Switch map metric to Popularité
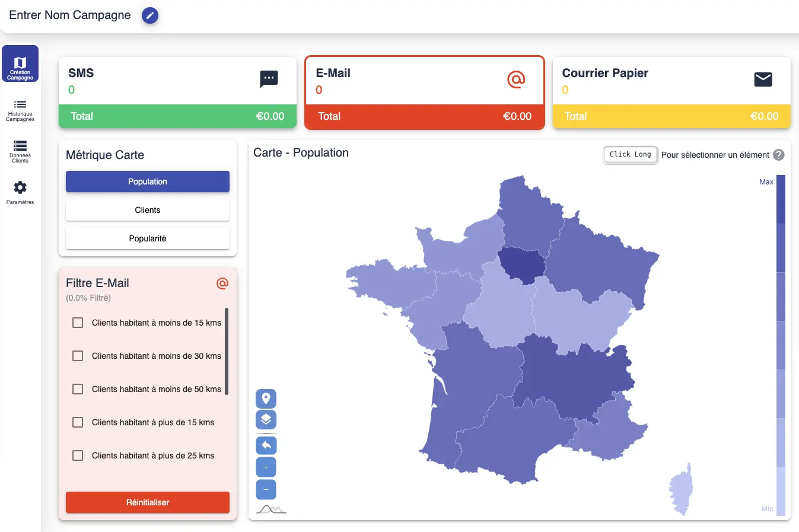This screenshot has height=532, width=799. [x=148, y=238]
